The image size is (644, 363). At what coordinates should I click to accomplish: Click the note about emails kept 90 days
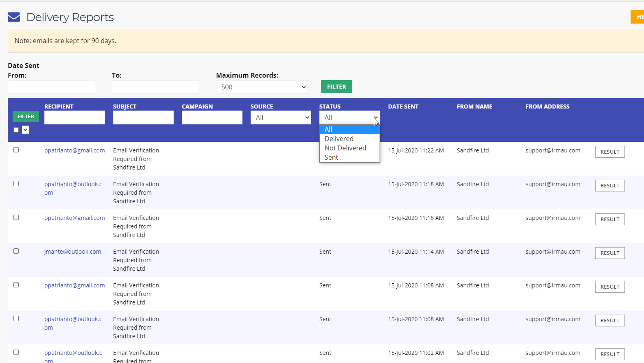65,41
